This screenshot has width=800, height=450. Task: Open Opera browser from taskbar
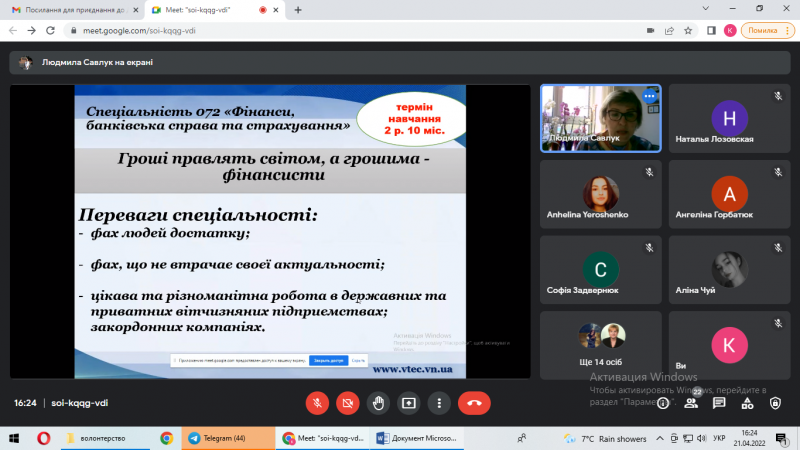(x=43, y=438)
